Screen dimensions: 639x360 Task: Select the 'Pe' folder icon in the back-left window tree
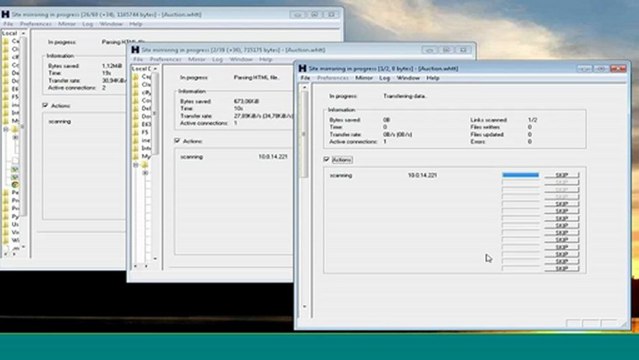point(6,192)
